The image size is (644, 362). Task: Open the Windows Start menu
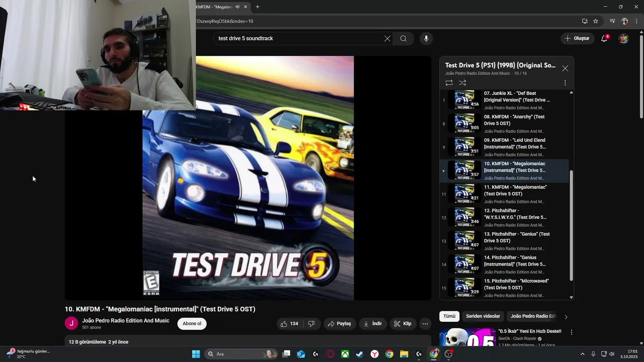coord(196,354)
